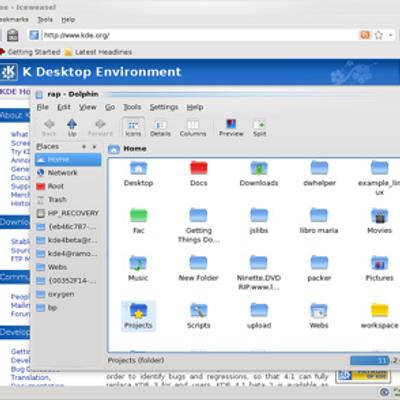Viewport: 400px width, 400px height.
Task: Open Dolphin's File menu
Action: point(43,107)
